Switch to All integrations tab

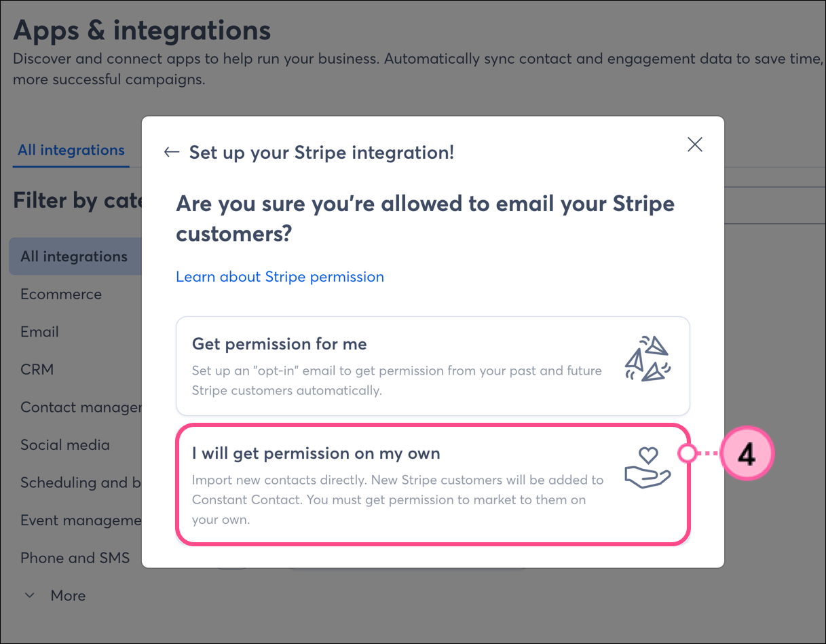[x=71, y=150]
